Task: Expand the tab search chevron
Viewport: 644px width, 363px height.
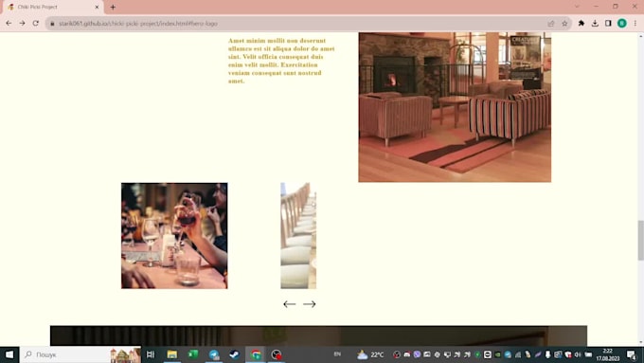Action: click(577, 7)
